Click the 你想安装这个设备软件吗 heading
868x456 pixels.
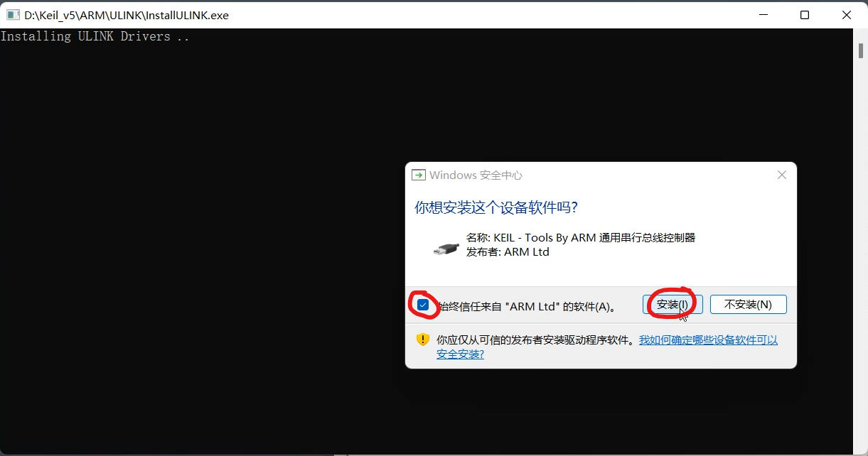click(495, 207)
